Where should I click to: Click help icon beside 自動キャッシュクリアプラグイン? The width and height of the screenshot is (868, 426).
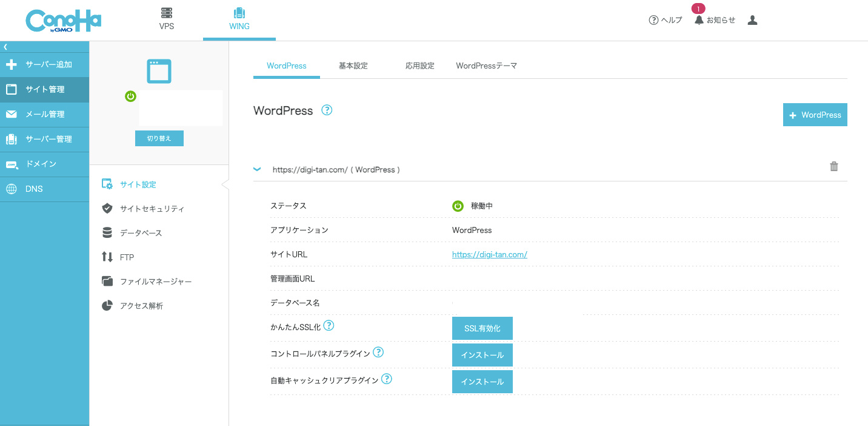click(386, 379)
